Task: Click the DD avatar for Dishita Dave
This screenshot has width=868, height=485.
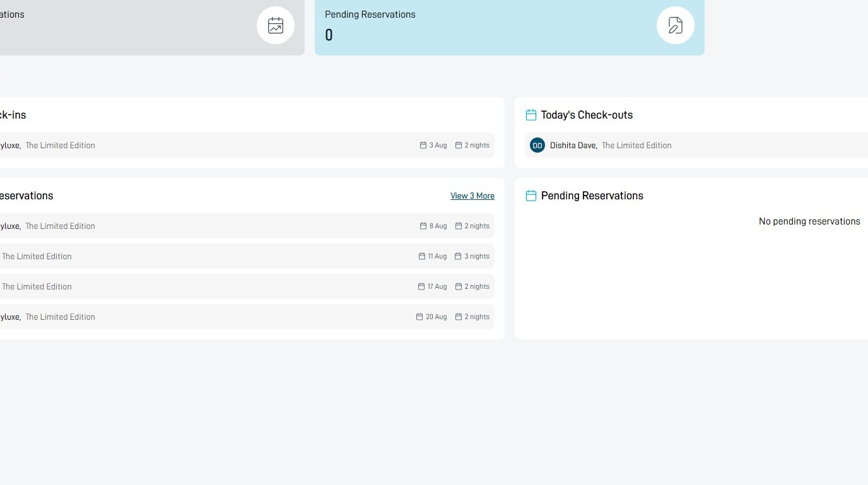Action: coord(537,145)
